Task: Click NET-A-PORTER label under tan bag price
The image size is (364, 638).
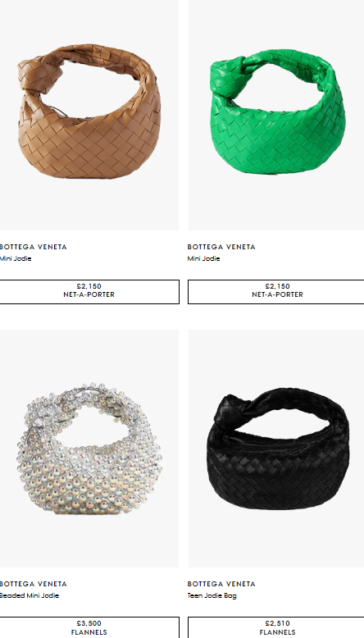Action: pyautogui.click(x=89, y=294)
